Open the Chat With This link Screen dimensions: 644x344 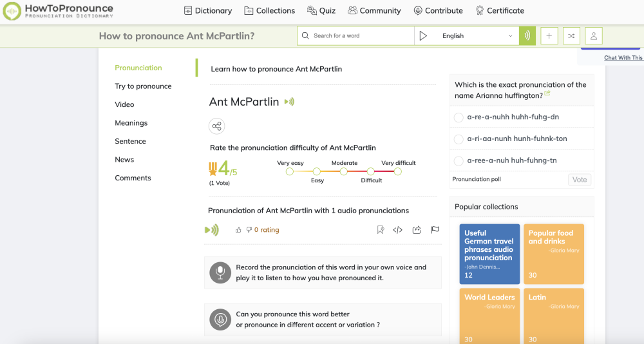pos(623,57)
